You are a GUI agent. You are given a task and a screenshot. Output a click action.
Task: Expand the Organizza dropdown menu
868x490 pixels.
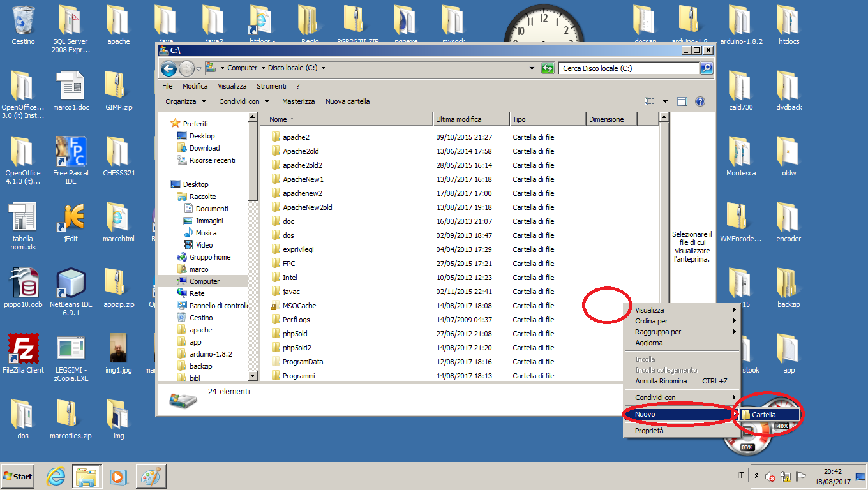[x=186, y=101]
